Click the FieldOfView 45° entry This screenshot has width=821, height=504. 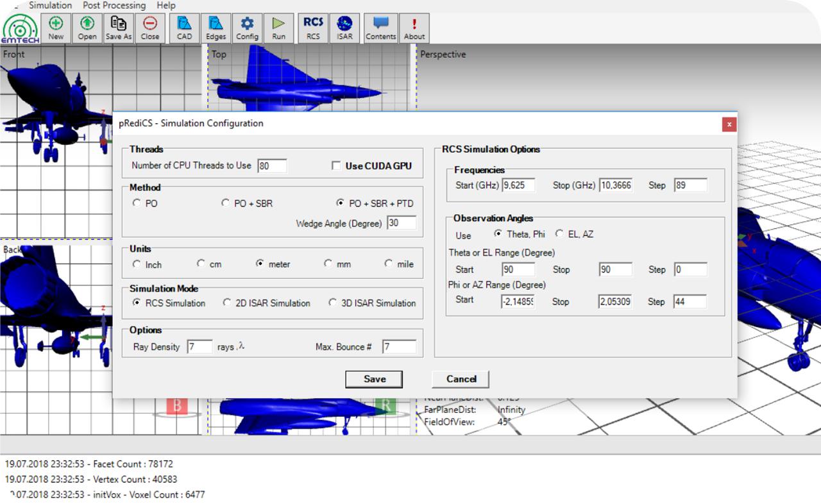pos(467,422)
